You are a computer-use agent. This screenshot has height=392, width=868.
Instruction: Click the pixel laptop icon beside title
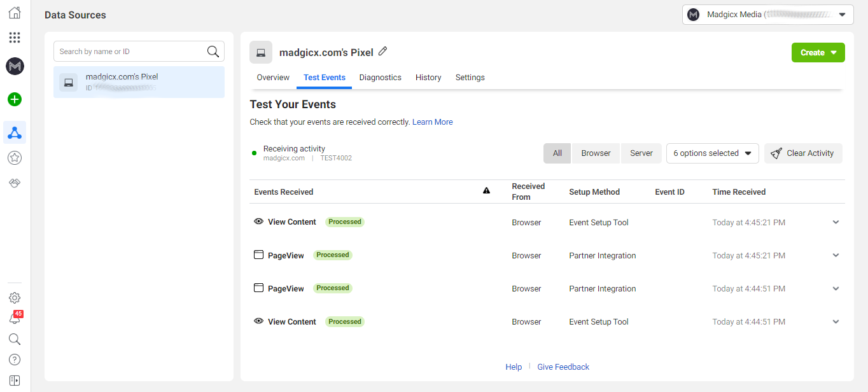pyautogui.click(x=261, y=53)
